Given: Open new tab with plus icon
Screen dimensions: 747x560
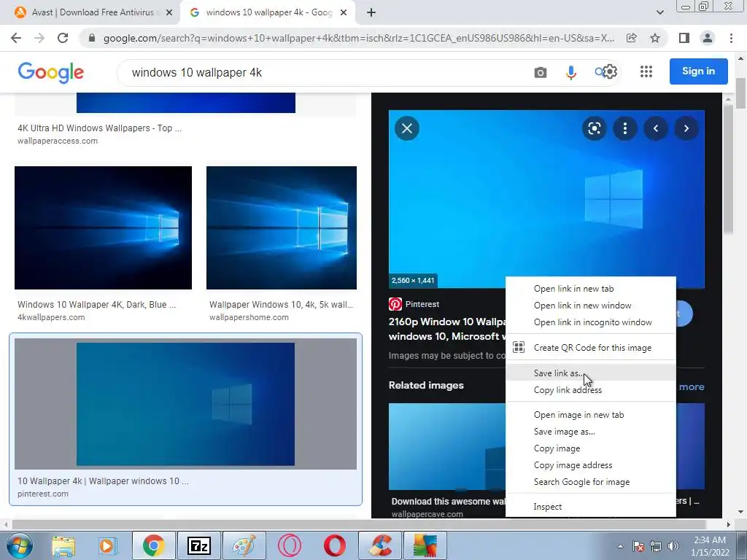Looking at the screenshot, I should [371, 13].
